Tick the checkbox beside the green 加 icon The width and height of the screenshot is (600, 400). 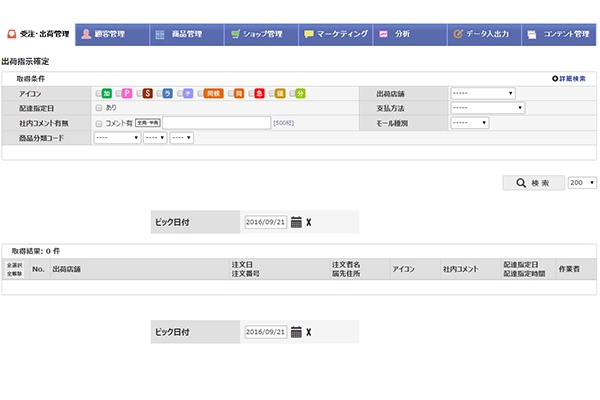tap(97, 93)
